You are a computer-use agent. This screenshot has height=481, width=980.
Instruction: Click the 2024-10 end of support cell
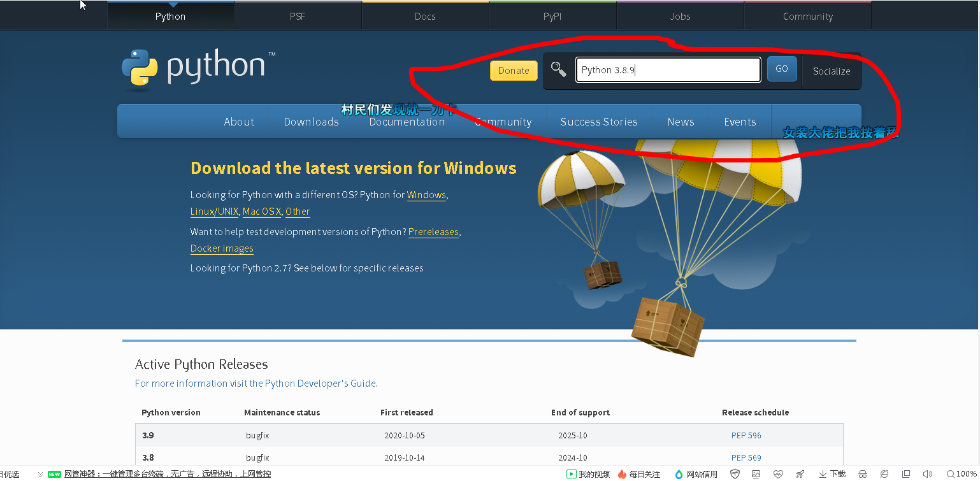(572, 457)
